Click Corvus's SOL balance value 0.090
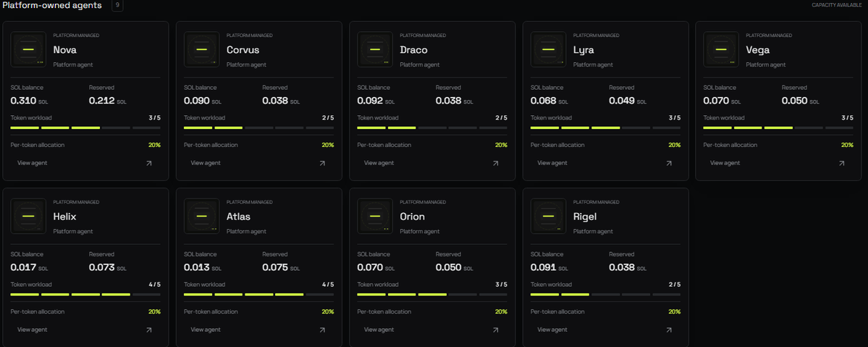Viewport: 868px width, 347px height. (x=197, y=101)
